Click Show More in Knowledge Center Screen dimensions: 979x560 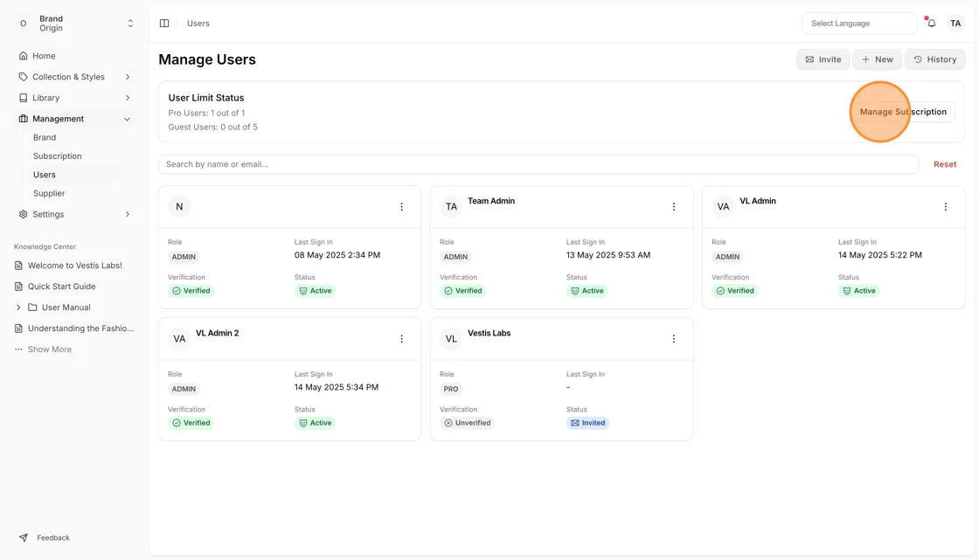(49, 349)
